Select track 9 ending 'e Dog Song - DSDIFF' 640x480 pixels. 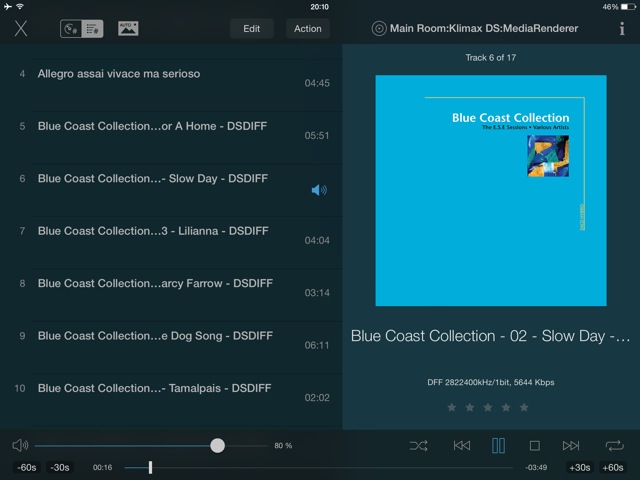pyautogui.click(x=171, y=347)
